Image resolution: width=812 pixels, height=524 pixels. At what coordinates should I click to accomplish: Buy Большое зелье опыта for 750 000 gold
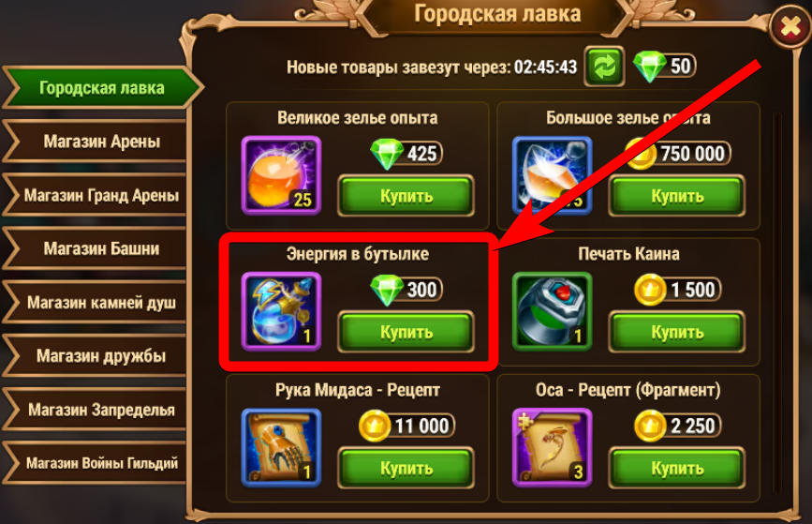click(677, 195)
